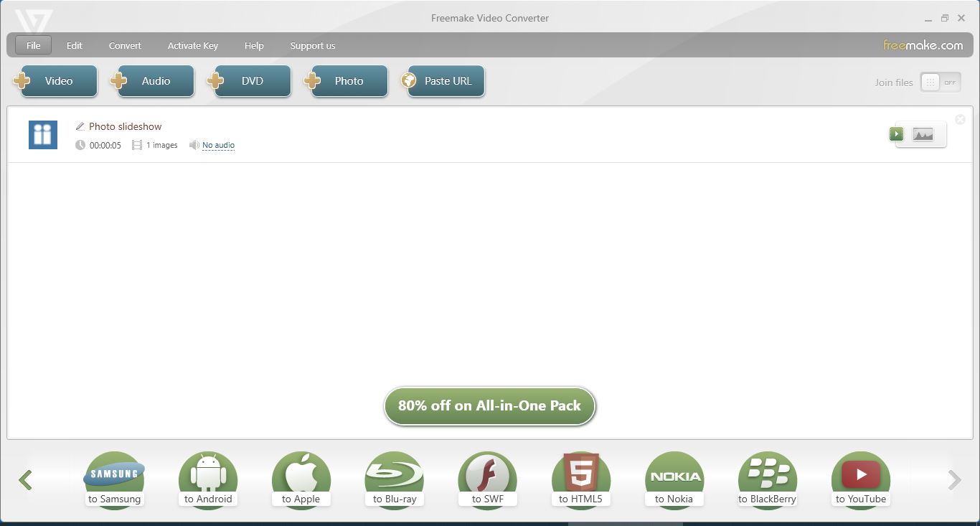Choose the to SWF output format

tap(488, 480)
